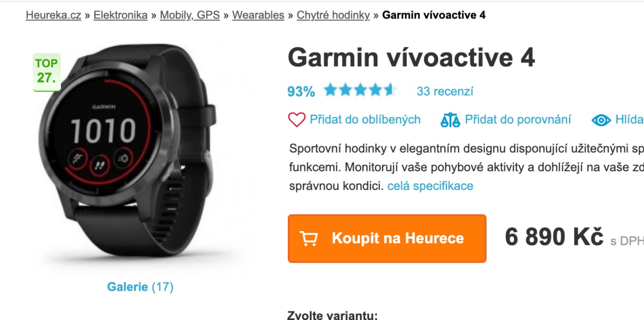Image resolution: width=644 pixels, height=320 pixels.
Task: Click the eye watch-price icon
Action: (x=601, y=120)
